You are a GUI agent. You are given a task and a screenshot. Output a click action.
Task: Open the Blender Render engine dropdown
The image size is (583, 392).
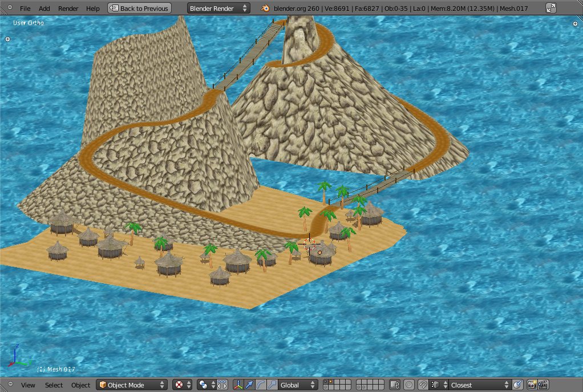pyautogui.click(x=218, y=9)
